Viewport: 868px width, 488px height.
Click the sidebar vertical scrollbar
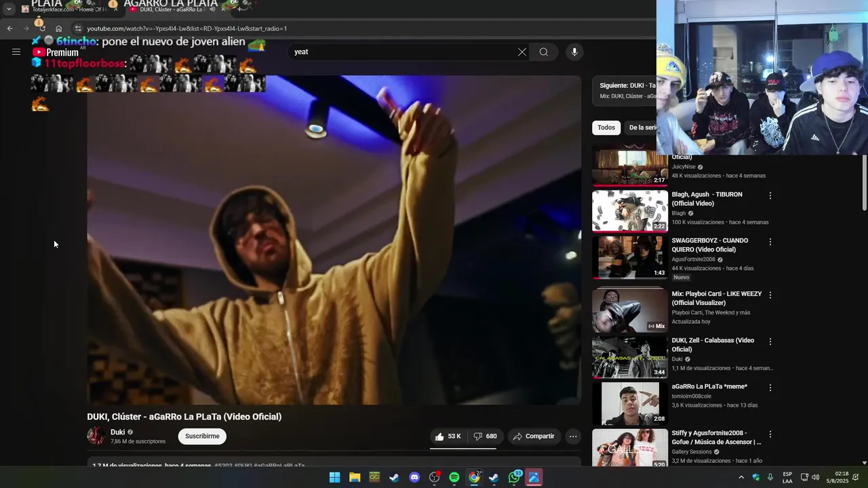click(x=865, y=183)
